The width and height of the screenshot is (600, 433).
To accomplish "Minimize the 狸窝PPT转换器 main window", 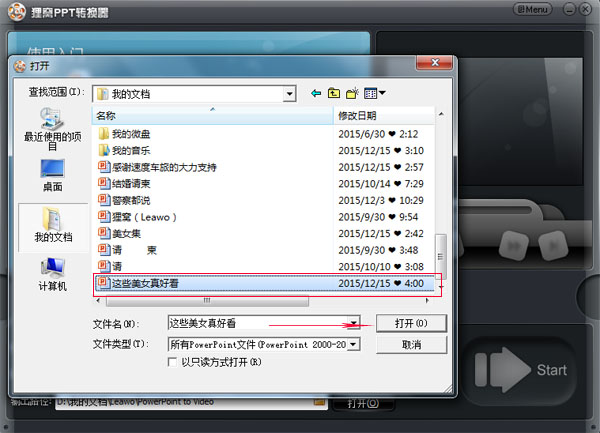I will click(x=569, y=9).
